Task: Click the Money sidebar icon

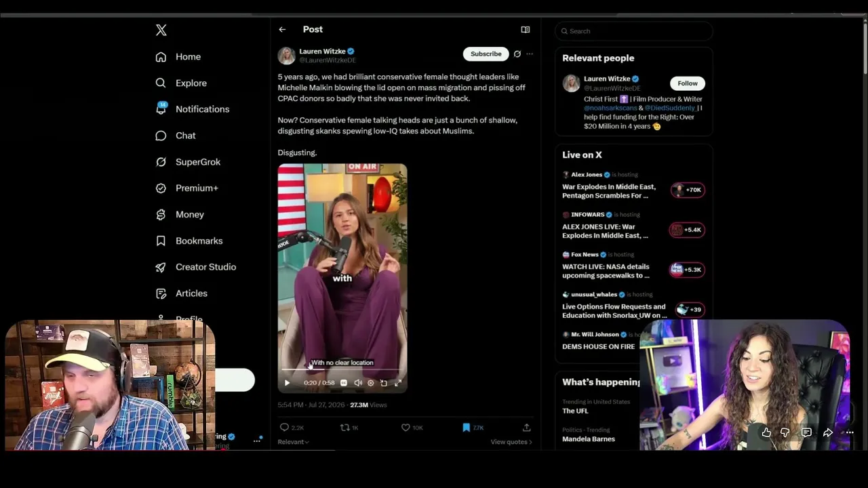Action: (161, 214)
